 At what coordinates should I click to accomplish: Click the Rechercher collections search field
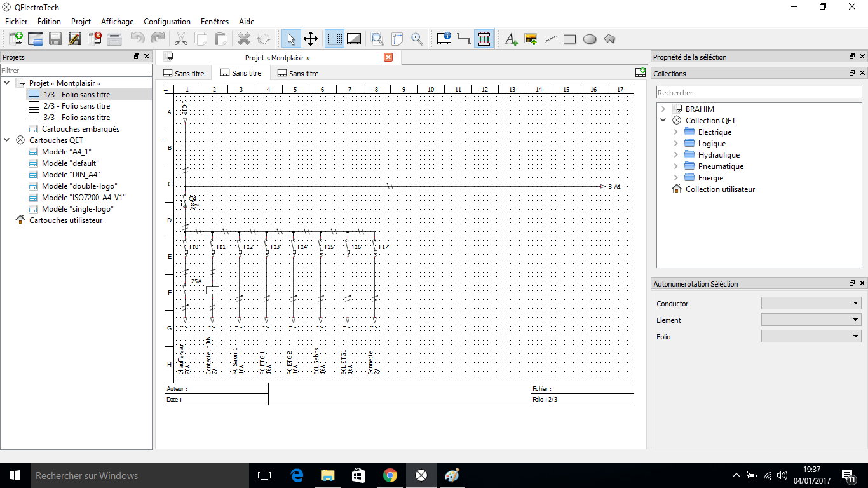(759, 93)
